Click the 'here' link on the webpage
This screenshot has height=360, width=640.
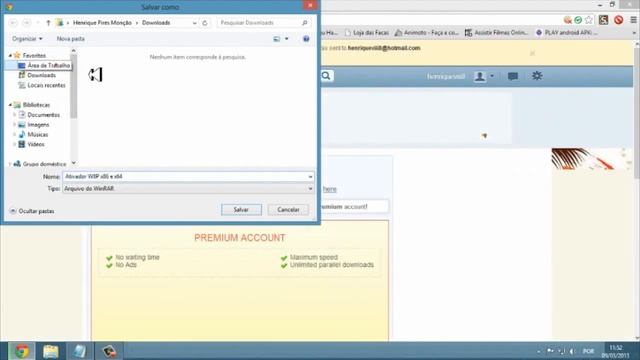pyautogui.click(x=330, y=189)
